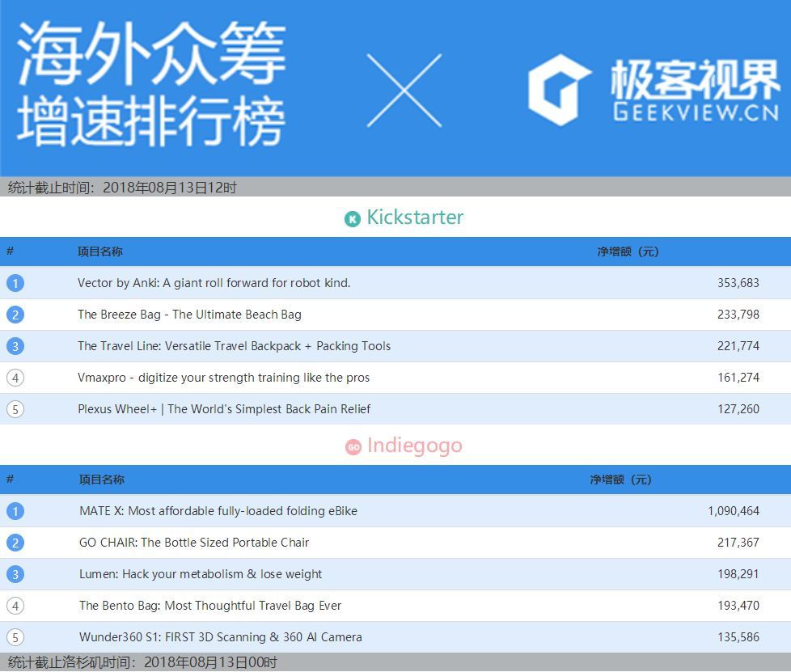Click the amount 217,367
This screenshot has width=791, height=672.
pos(738,543)
